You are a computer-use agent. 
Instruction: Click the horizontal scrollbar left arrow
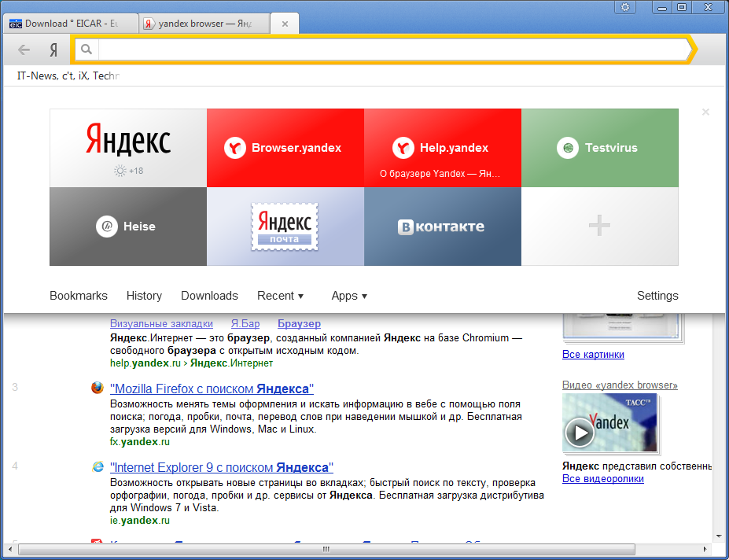(x=9, y=549)
